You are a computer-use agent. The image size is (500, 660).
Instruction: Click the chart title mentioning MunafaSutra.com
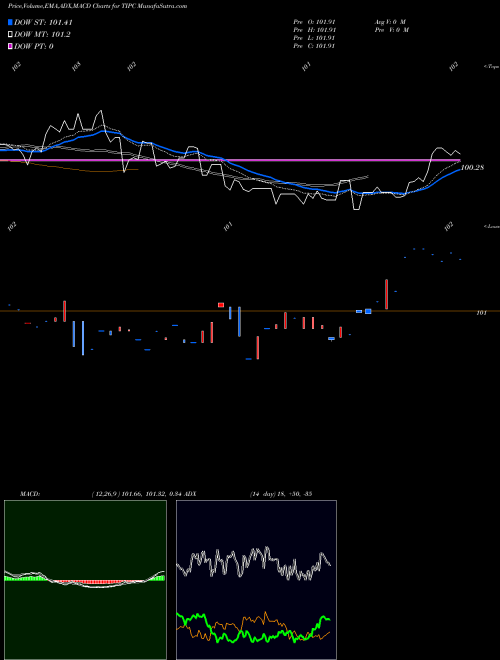click(x=98, y=6)
